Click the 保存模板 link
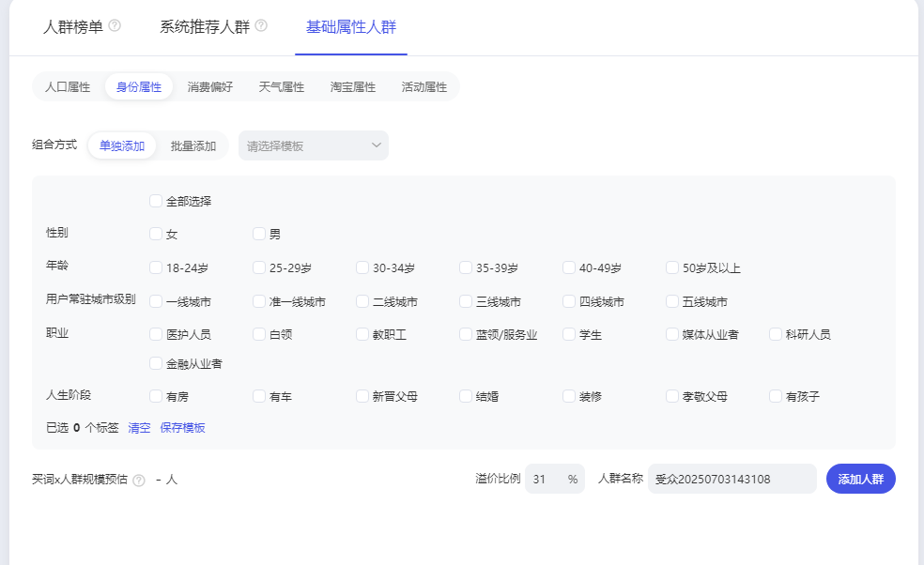The height and width of the screenshot is (565, 924). (182, 428)
